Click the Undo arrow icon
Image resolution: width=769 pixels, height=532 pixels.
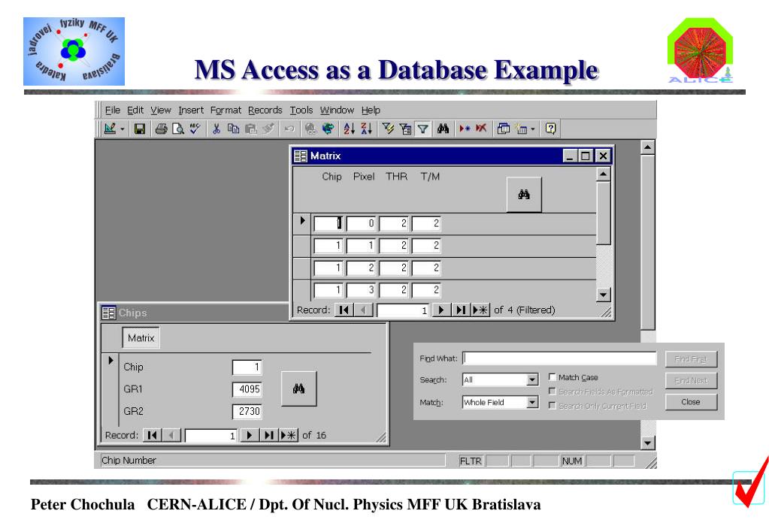(289, 129)
